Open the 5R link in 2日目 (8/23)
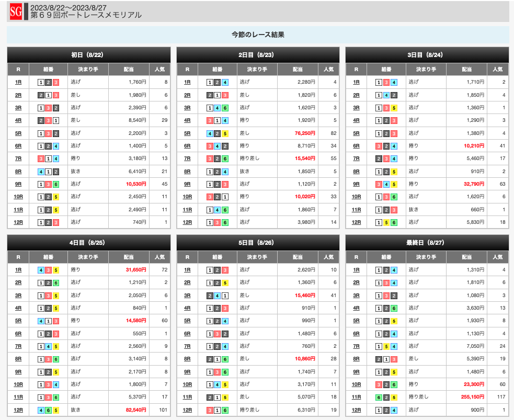 [x=187, y=133]
